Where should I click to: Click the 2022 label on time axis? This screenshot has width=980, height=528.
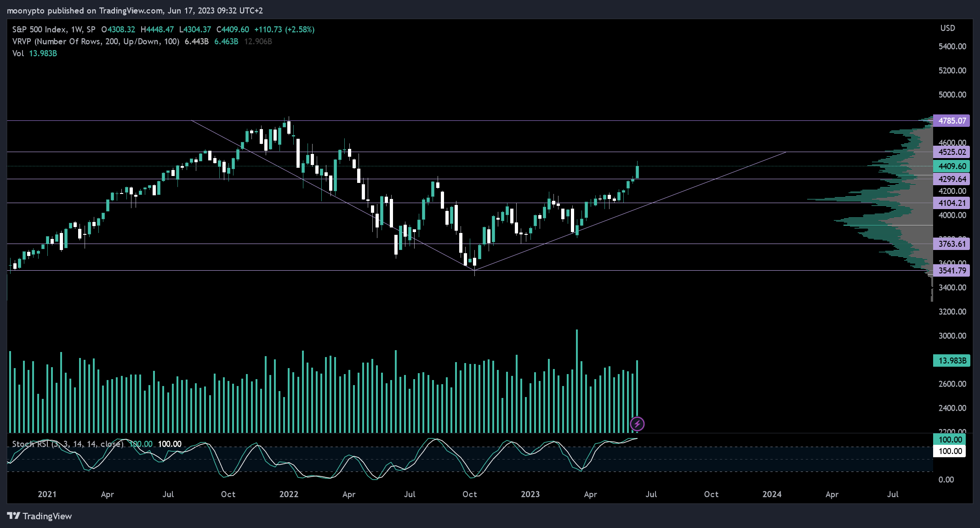[x=289, y=494]
